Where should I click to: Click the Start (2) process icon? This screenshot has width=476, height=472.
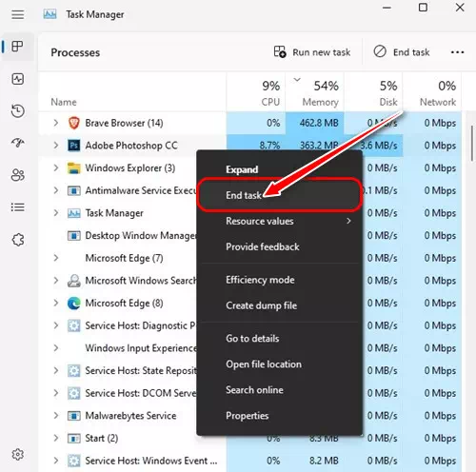(x=74, y=439)
